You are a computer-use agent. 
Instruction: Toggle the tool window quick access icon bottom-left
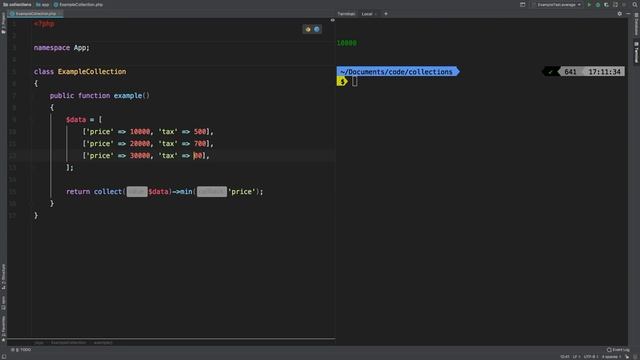[x=3, y=357]
